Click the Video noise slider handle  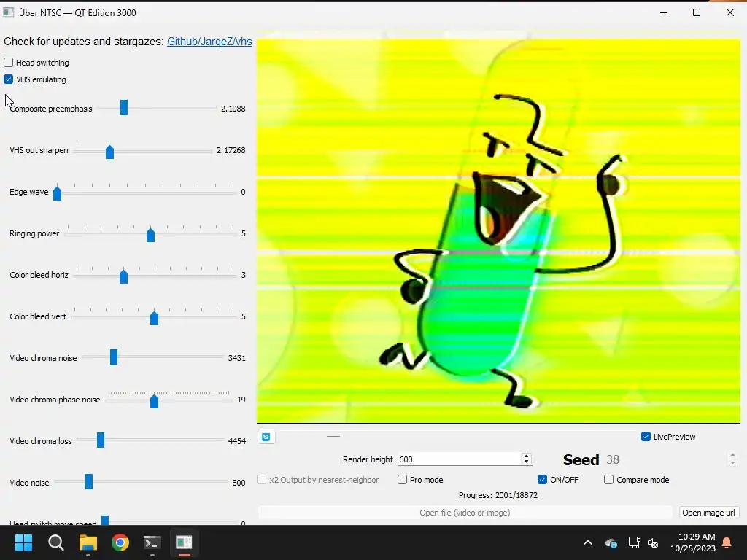pos(89,481)
